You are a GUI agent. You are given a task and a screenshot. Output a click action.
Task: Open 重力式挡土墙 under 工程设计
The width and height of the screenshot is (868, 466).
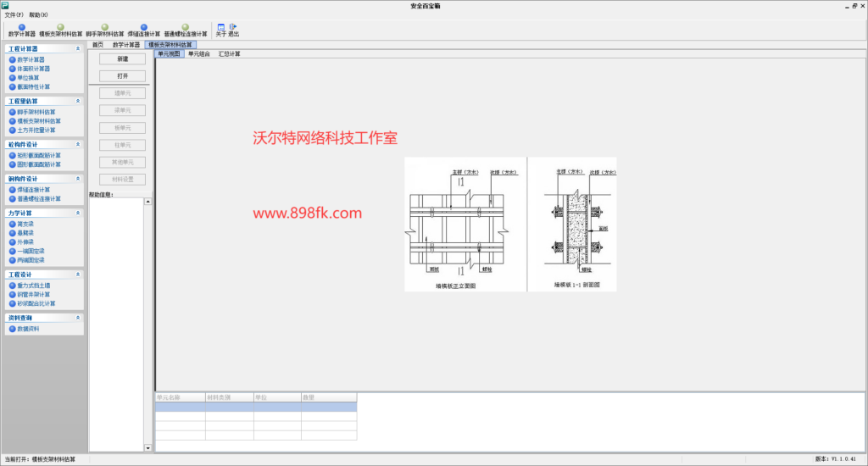pyautogui.click(x=33, y=286)
